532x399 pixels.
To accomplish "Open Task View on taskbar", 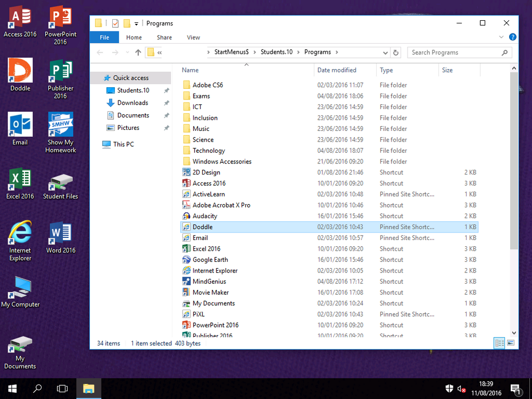I will (x=62, y=388).
